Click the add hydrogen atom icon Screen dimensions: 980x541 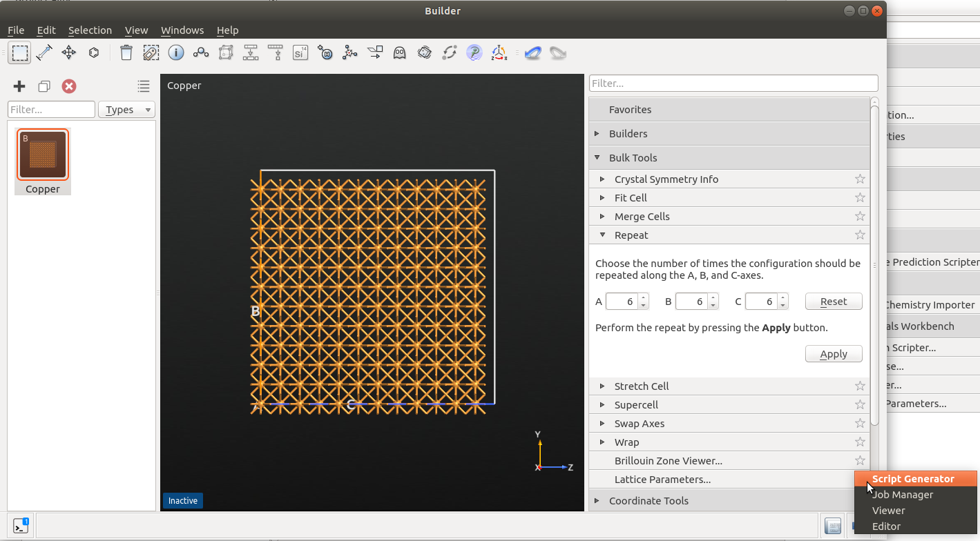[x=325, y=52]
